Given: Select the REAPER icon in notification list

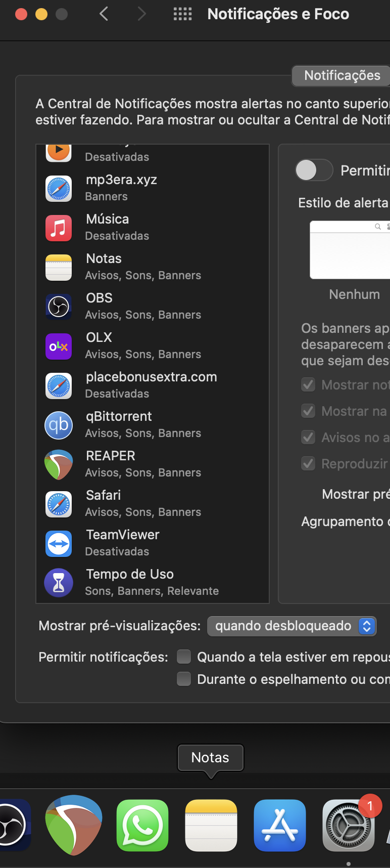Looking at the screenshot, I should tap(59, 465).
